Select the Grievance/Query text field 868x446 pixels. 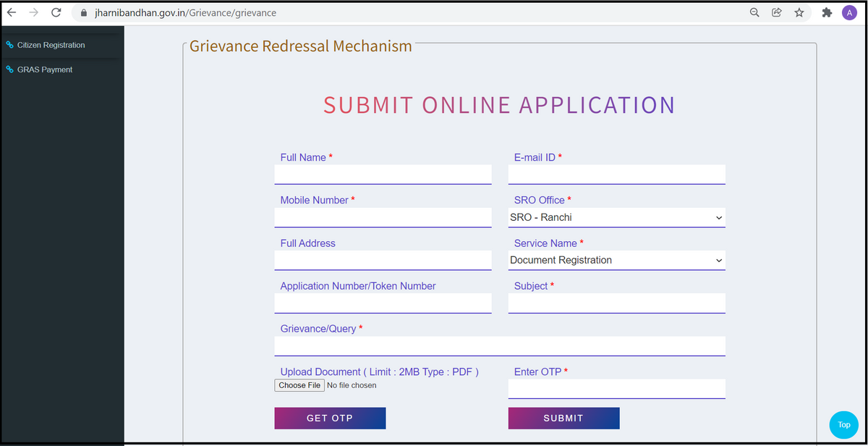499,346
